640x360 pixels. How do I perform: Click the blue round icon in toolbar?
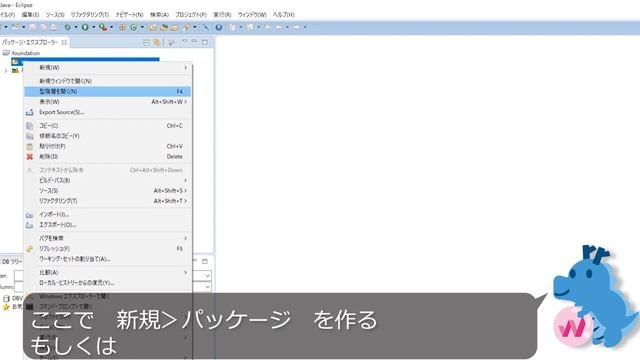219,27
